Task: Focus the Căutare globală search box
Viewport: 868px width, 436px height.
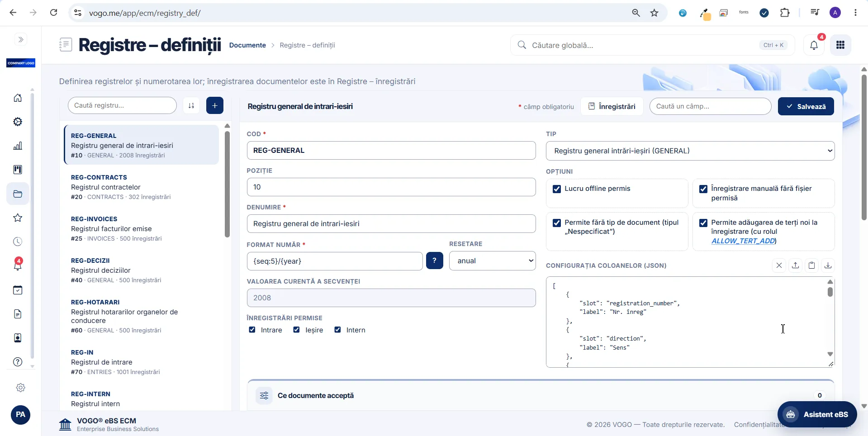Action: click(x=652, y=45)
